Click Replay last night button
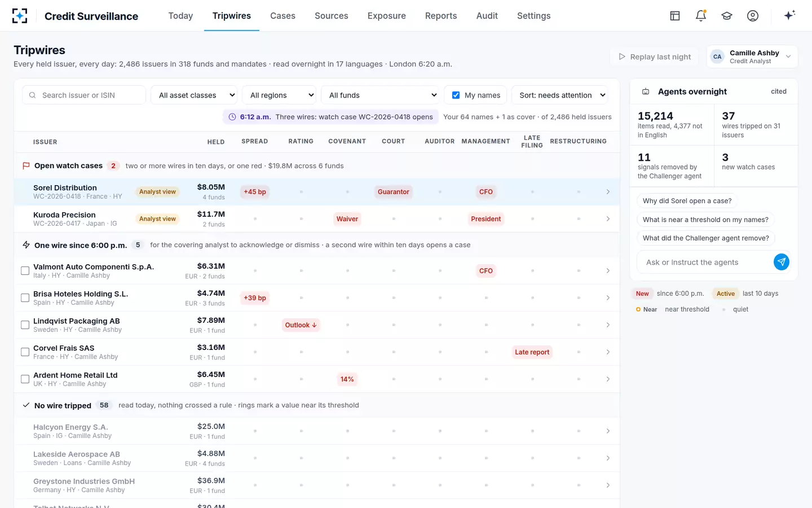 [x=655, y=56]
